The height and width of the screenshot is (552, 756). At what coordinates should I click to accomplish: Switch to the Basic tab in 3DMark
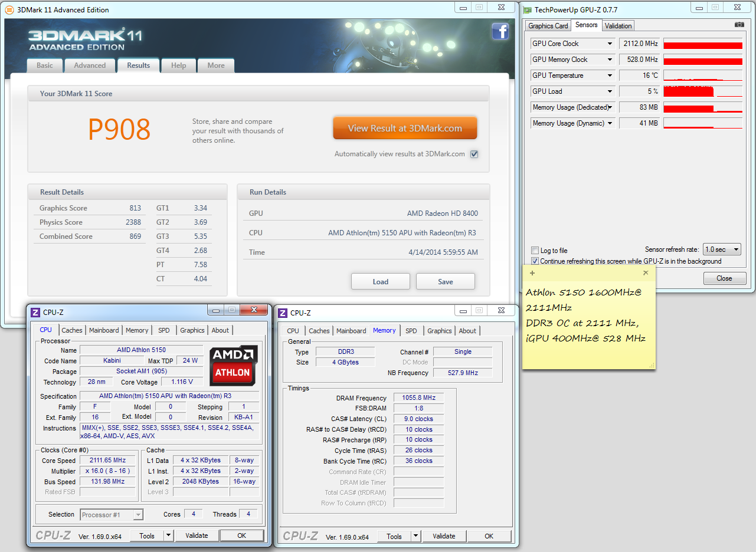(45, 65)
